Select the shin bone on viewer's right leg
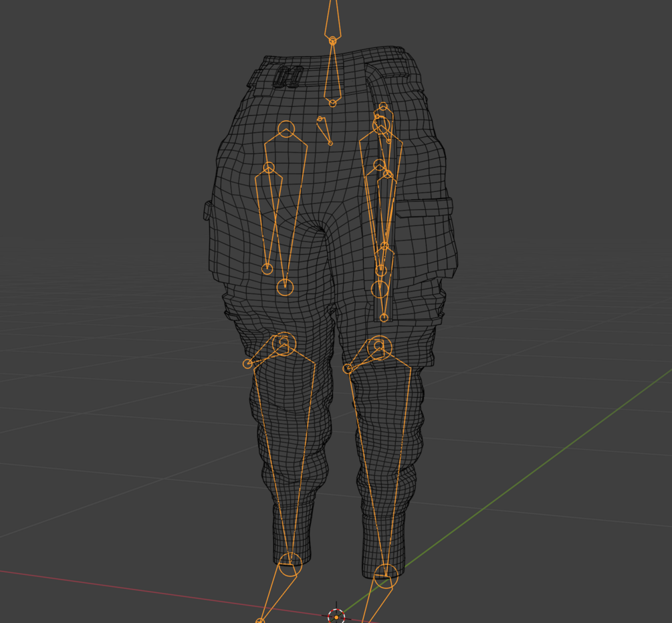672x623 pixels. point(382,461)
